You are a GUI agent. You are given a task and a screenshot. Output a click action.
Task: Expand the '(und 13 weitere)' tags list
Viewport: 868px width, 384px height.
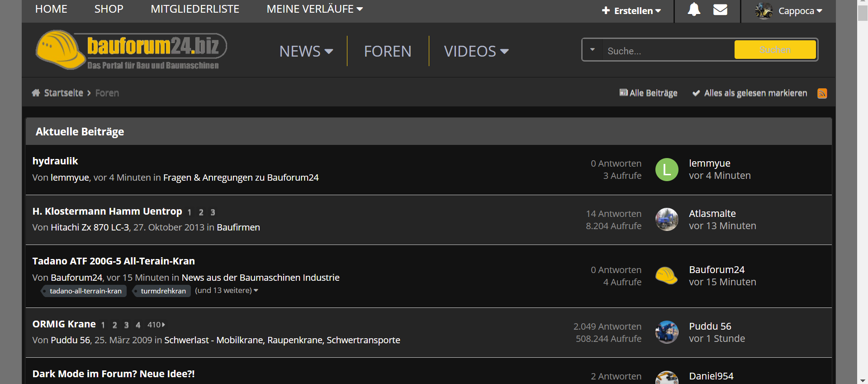tap(227, 290)
